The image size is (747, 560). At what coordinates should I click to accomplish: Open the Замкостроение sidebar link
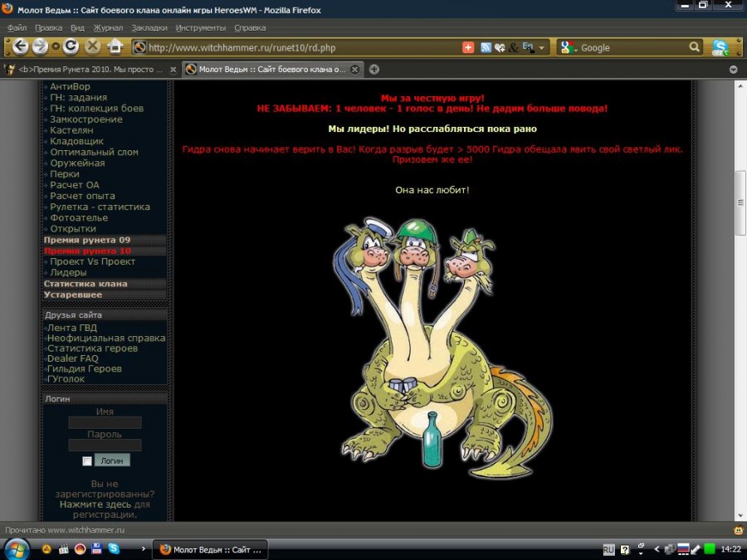click(86, 119)
